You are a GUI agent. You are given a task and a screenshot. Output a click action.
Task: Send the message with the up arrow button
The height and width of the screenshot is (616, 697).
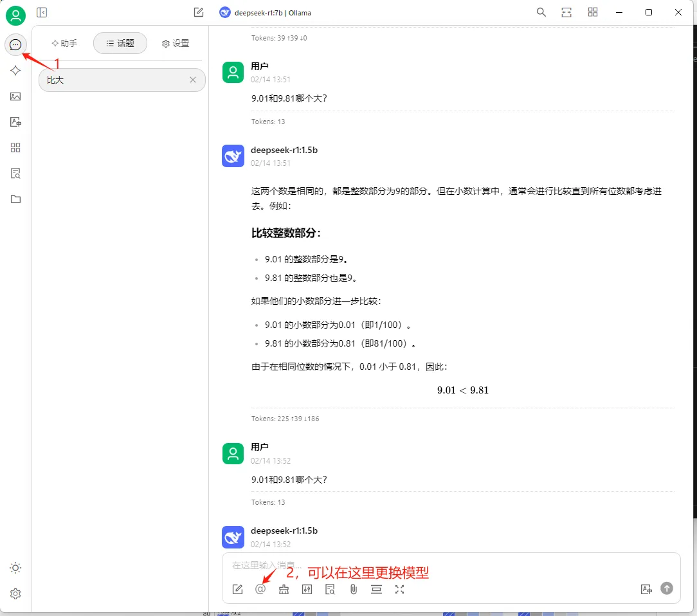(x=667, y=588)
